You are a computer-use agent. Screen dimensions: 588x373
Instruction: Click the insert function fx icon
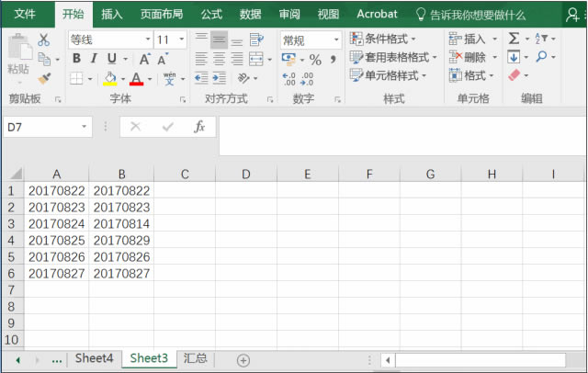coord(198,127)
